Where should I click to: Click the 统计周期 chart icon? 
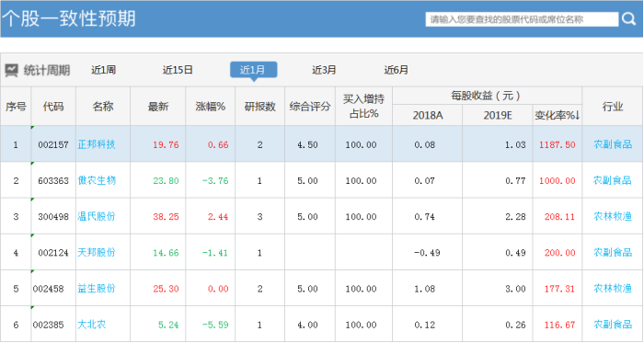pos(11,70)
